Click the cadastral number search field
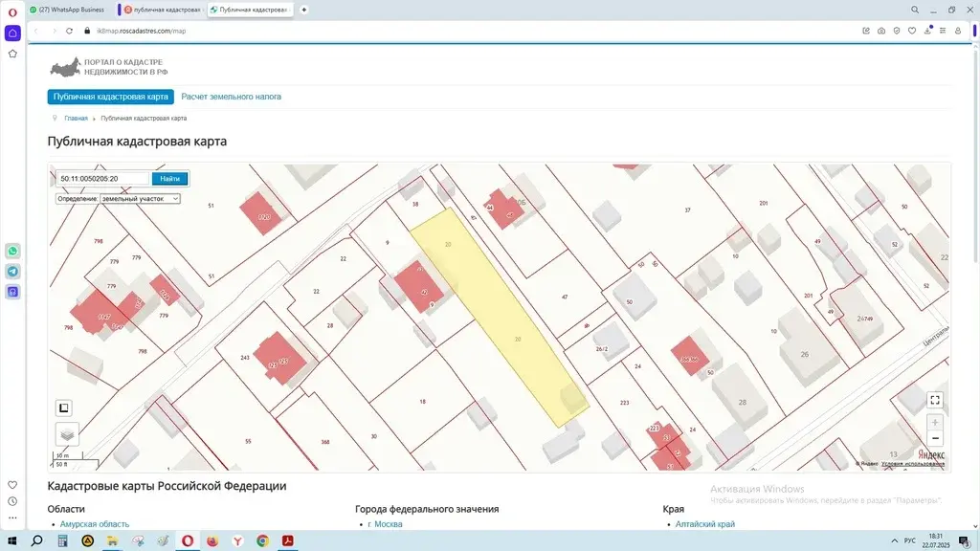The height and width of the screenshot is (551, 980). coord(102,179)
